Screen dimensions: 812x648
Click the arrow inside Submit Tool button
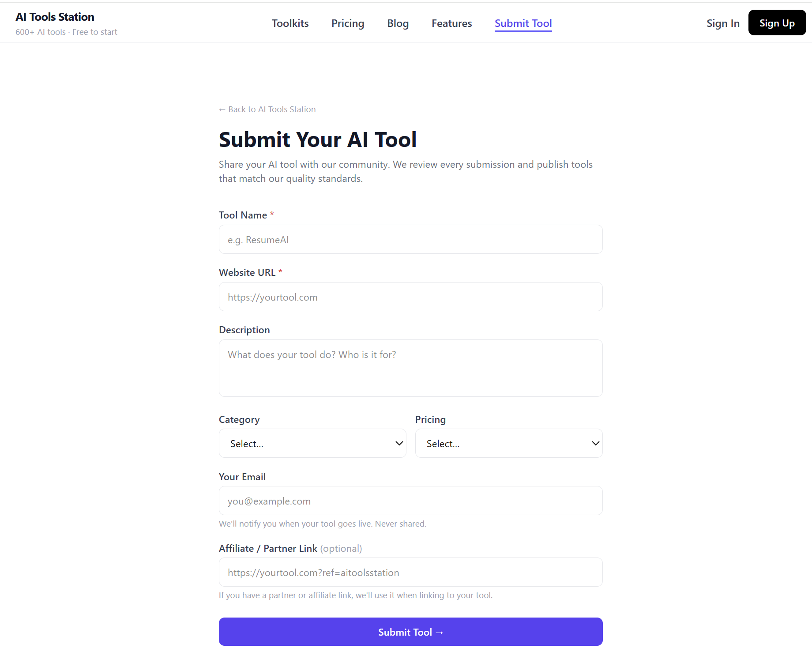click(440, 632)
